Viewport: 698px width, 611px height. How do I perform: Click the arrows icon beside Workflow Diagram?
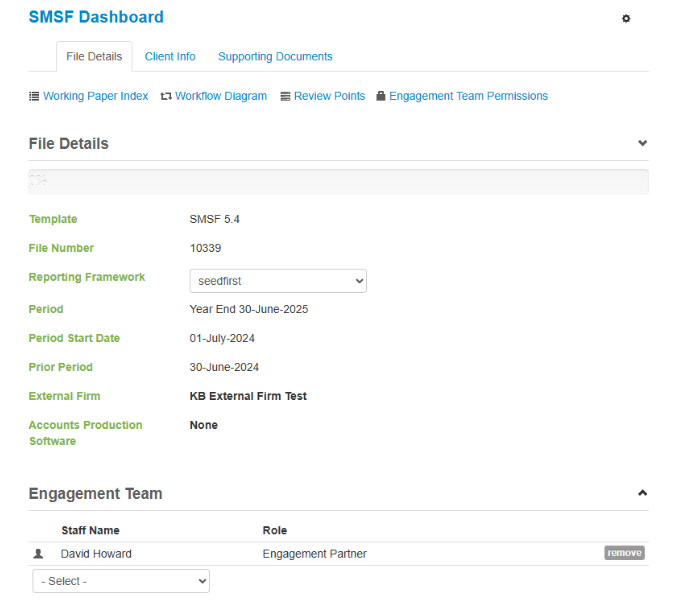click(x=166, y=97)
